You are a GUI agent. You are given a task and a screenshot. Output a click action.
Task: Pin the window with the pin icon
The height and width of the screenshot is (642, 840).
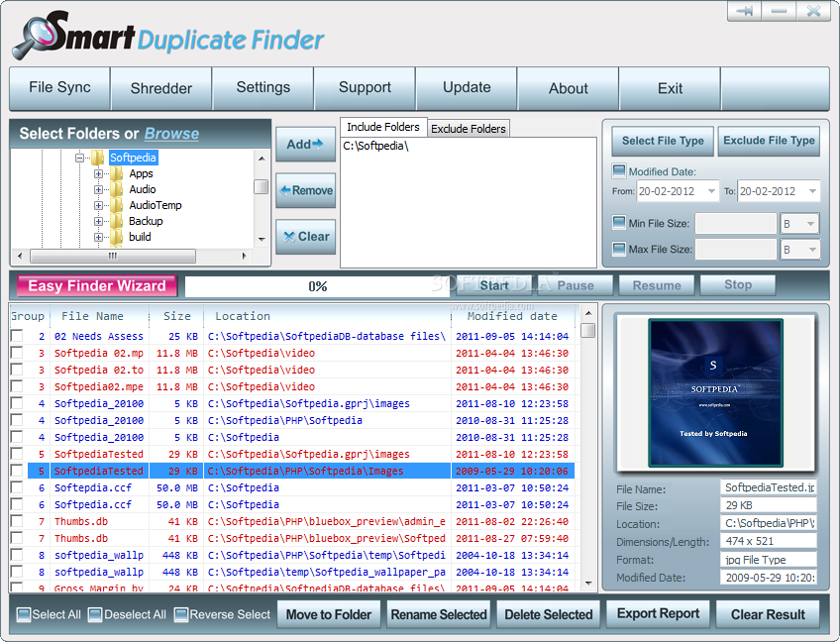[744, 11]
